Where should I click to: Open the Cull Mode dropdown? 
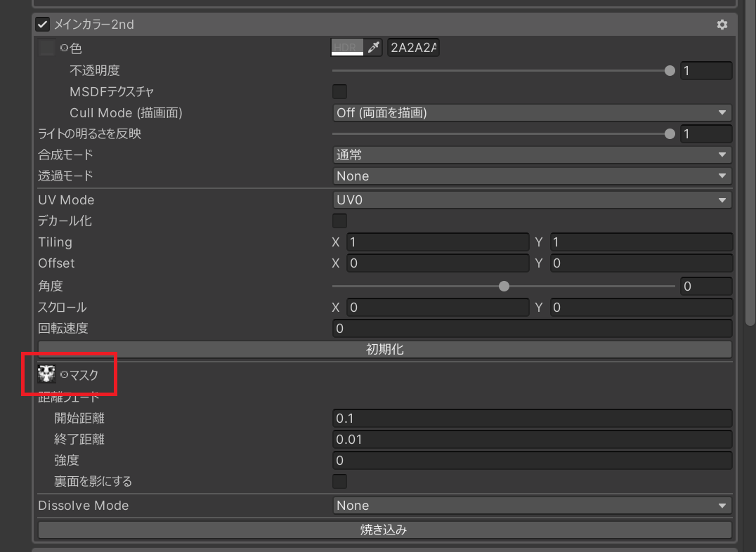coord(532,112)
